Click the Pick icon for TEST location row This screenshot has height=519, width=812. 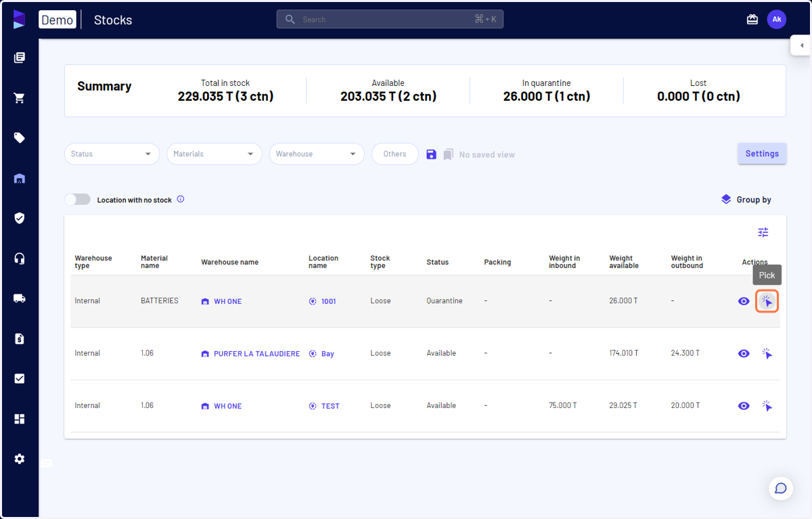pos(767,406)
